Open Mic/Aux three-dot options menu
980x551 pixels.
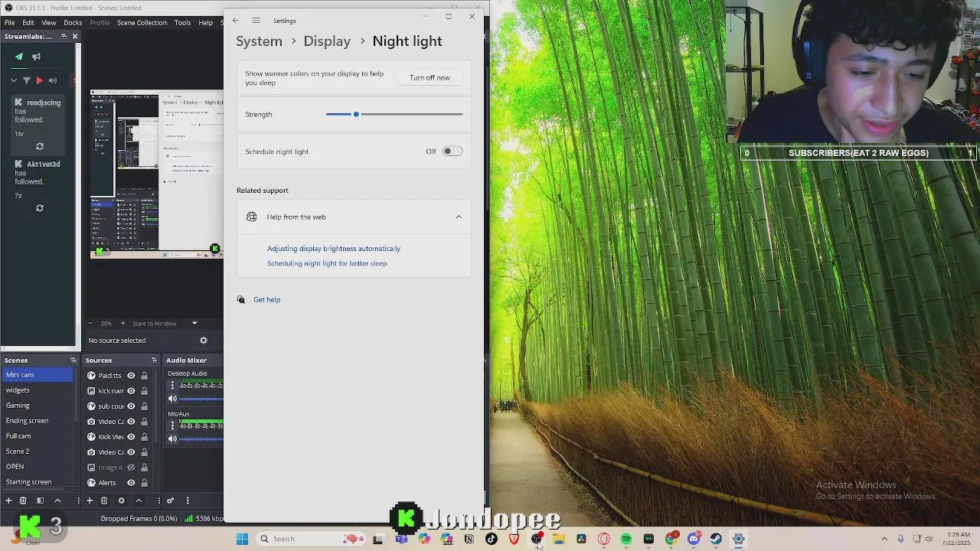[x=172, y=425]
